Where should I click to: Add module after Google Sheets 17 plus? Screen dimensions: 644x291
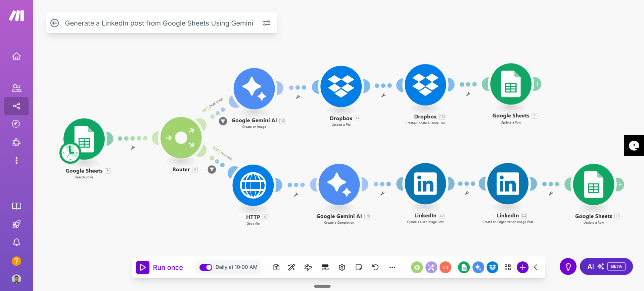coord(620,184)
